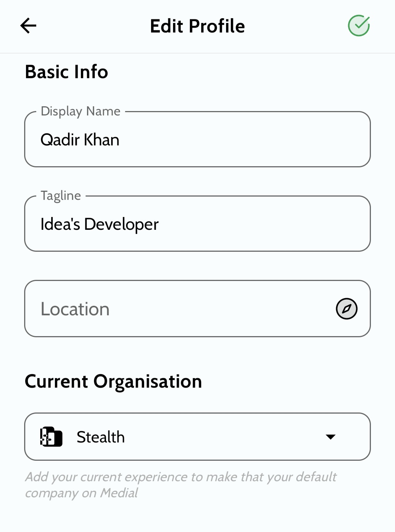
Task: Click the default company helper text
Action: click(181, 477)
